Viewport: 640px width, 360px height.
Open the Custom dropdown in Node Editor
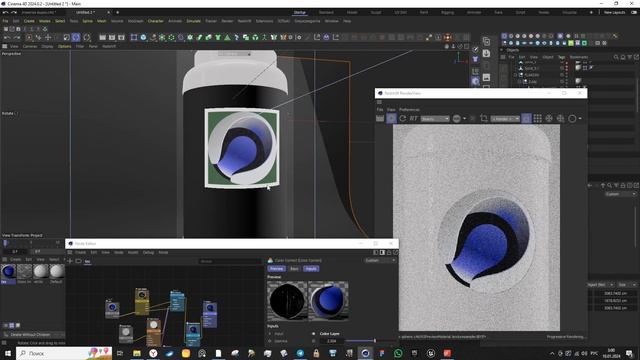pyautogui.click(x=380, y=260)
